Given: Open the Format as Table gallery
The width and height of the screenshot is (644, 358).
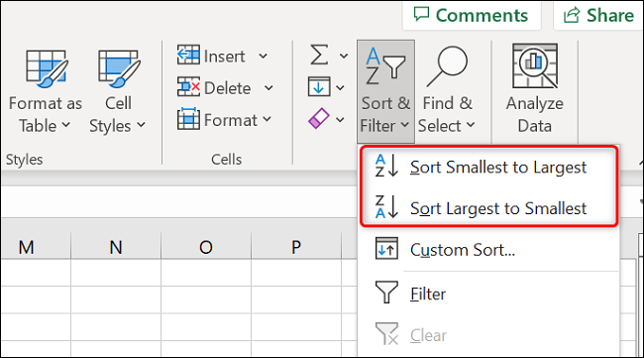Looking at the screenshot, I should [46, 91].
